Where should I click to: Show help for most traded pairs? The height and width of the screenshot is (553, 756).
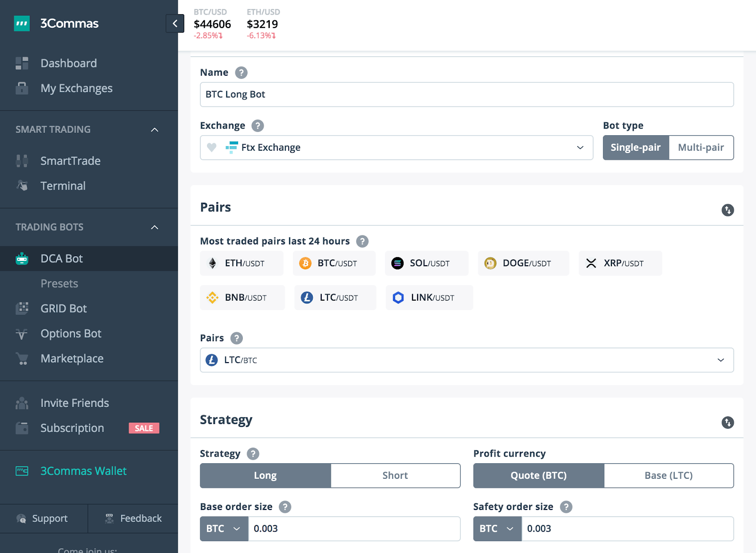362,242
